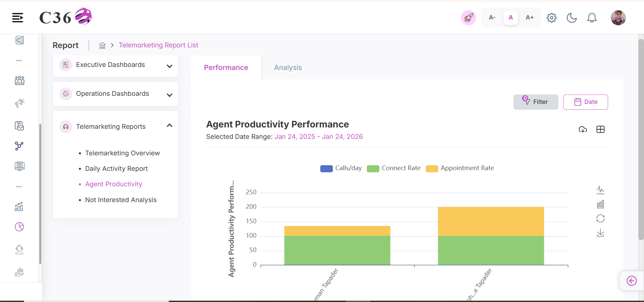Click the Telemarketing Reports headset icon
The image size is (644, 302).
coord(66,127)
